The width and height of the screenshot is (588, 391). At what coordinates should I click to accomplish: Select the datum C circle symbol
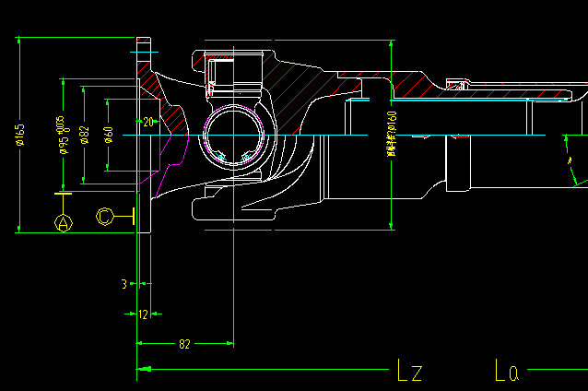click(106, 217)
